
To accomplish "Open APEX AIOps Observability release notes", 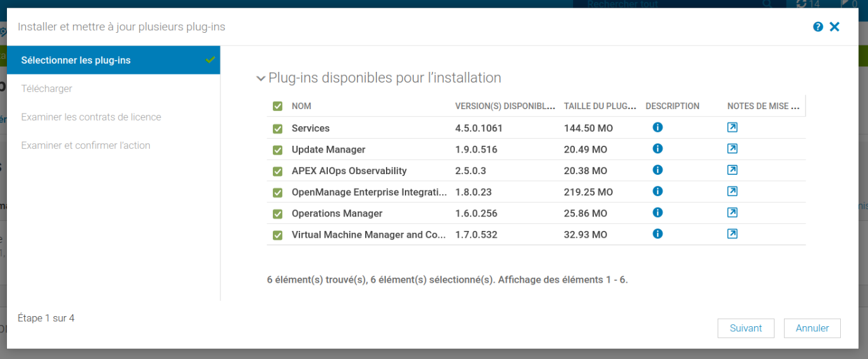I will [x=732, y=170].
